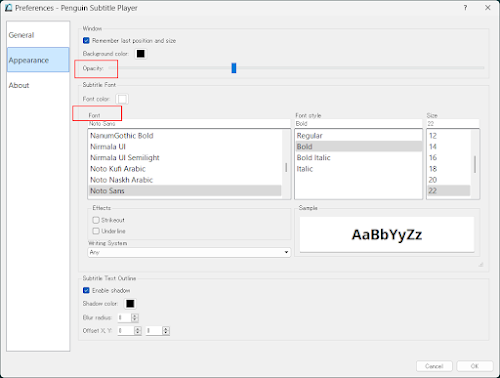Click the font list scrollbar
The height and width of the screenshot is (378, 500).
point(286,167)
